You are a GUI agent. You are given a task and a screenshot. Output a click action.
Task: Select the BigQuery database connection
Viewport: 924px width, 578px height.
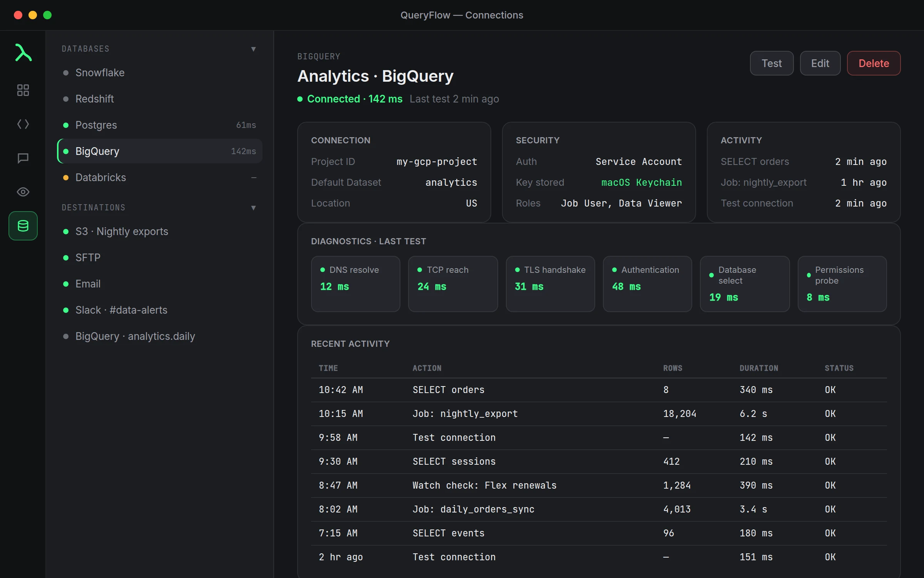coord(160,151)
